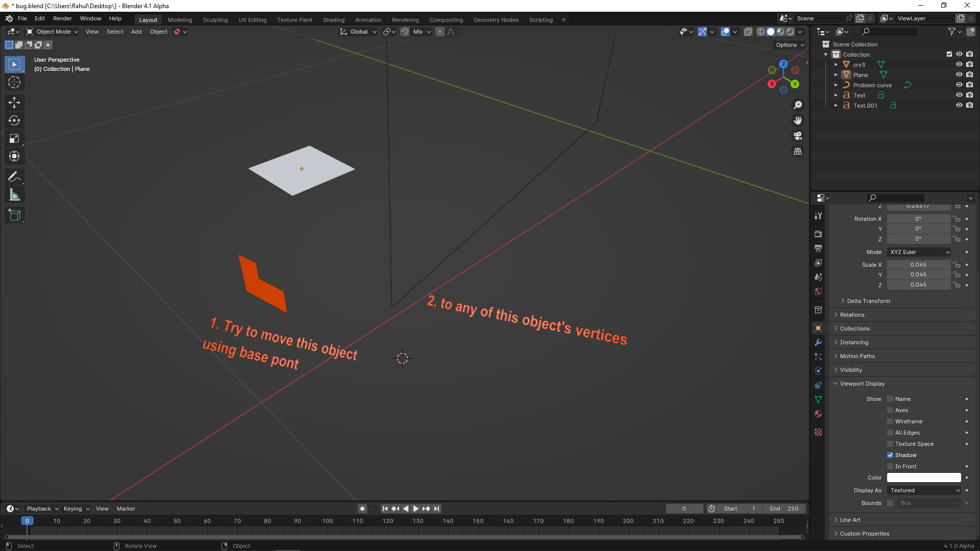Select the Measure tool
Image resolution: width=980 pixels, height=551 pixels.
(x=14, y=195)
